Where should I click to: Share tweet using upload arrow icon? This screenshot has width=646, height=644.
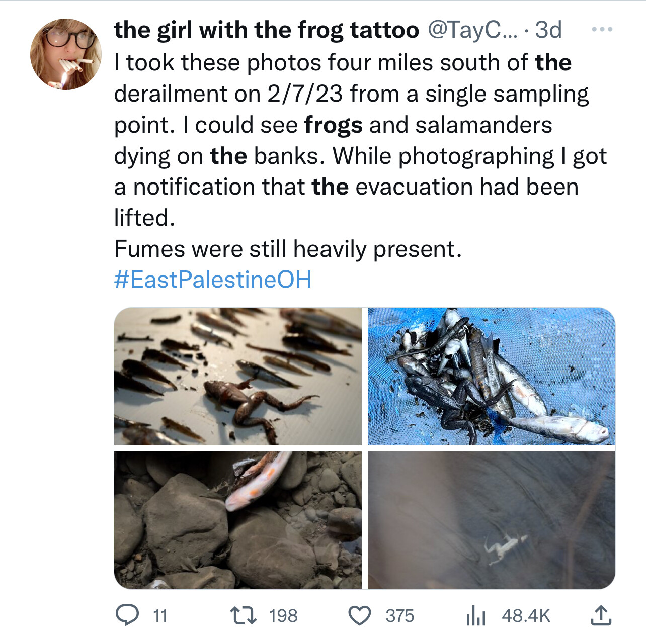pos(601,615)
